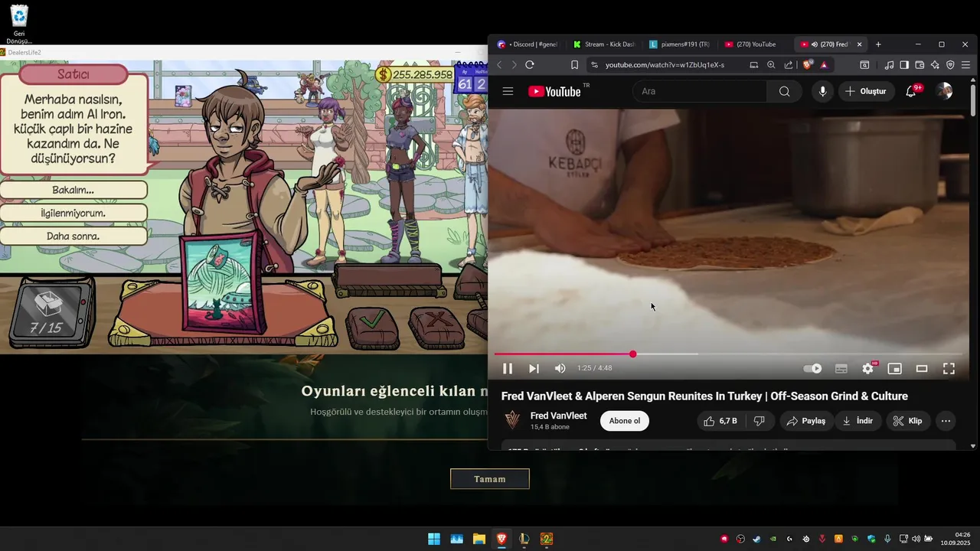Open File Explorer from taskbar

(x=479, y=539)
